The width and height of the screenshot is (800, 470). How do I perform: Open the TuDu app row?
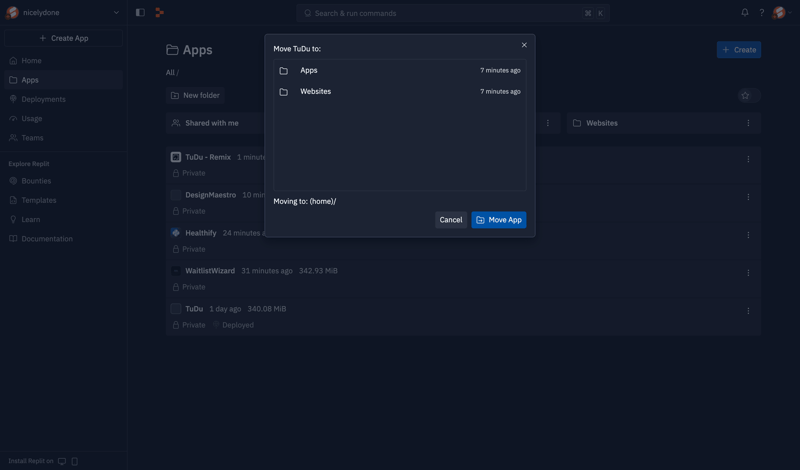[463, 316]
